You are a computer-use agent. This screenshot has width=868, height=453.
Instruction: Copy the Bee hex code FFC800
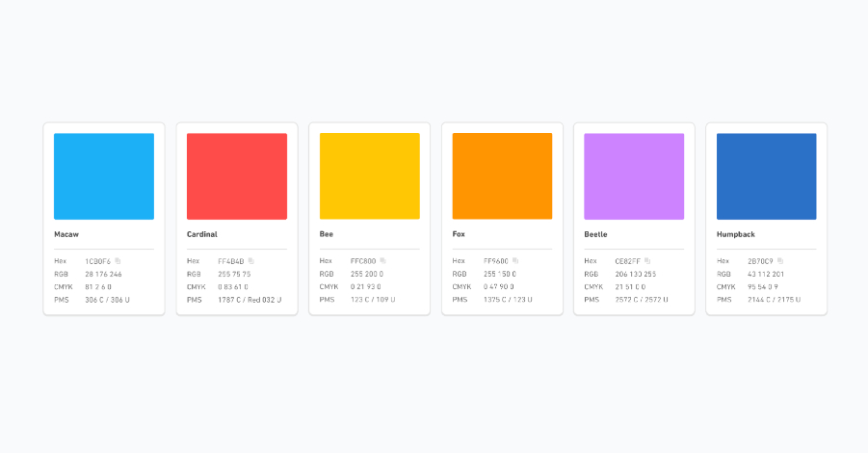(x=382, y=261)
